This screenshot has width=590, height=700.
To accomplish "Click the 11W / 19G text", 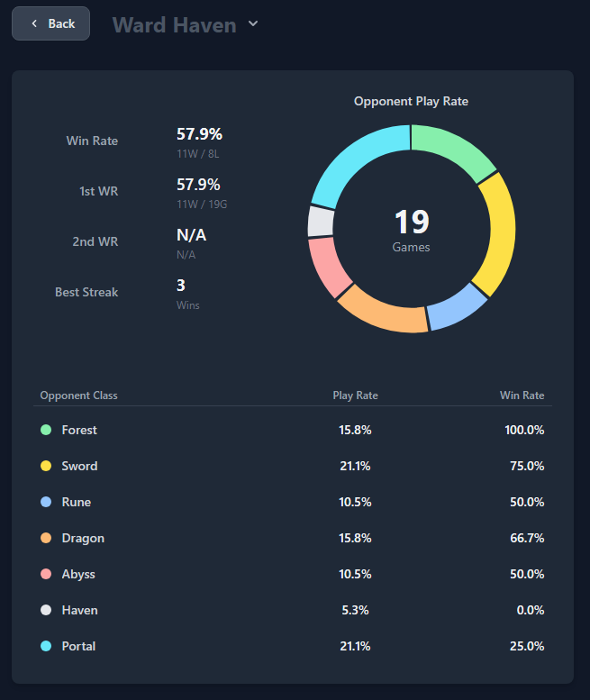I will 202,205.
